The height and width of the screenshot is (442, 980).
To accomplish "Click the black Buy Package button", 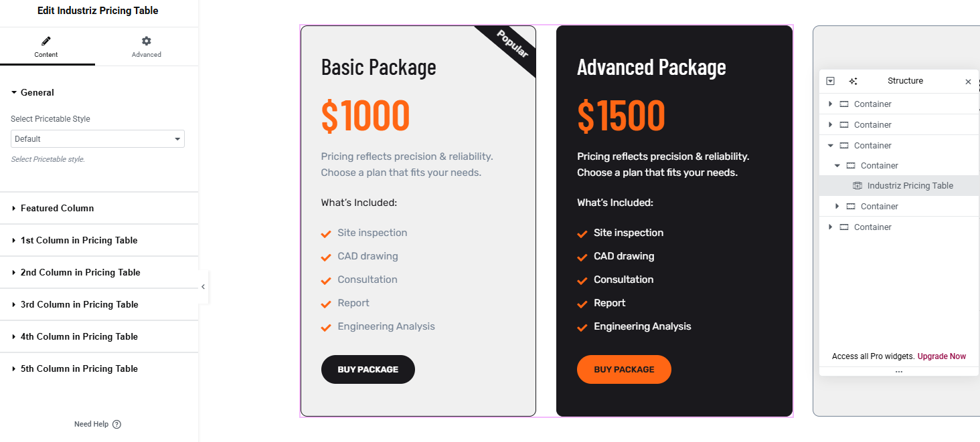I will coord(368,369).
